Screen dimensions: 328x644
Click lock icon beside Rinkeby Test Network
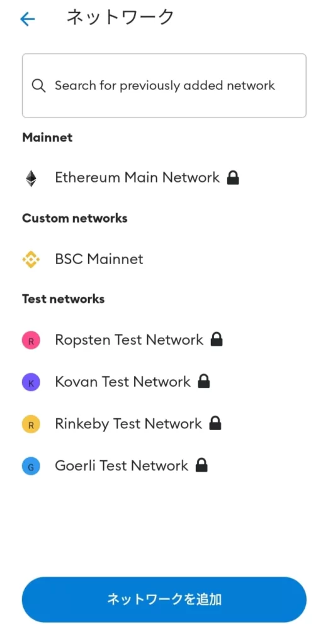[x=215, y=423]
